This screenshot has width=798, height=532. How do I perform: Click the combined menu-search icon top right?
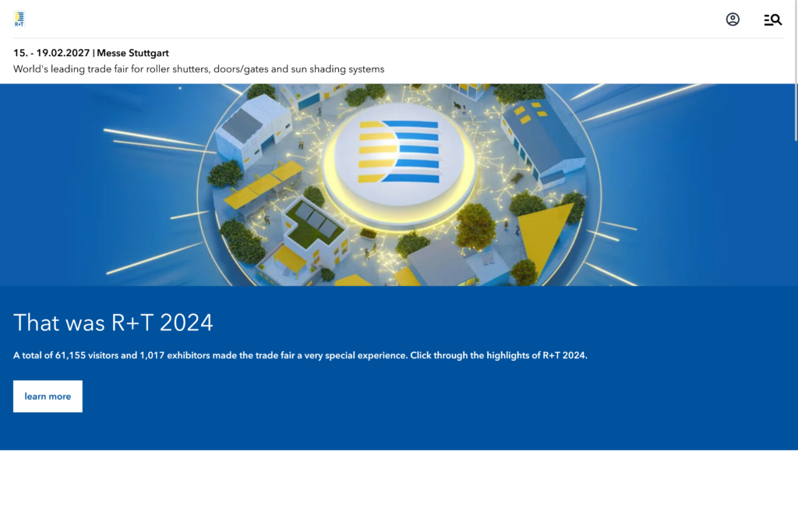coord(772,19)
